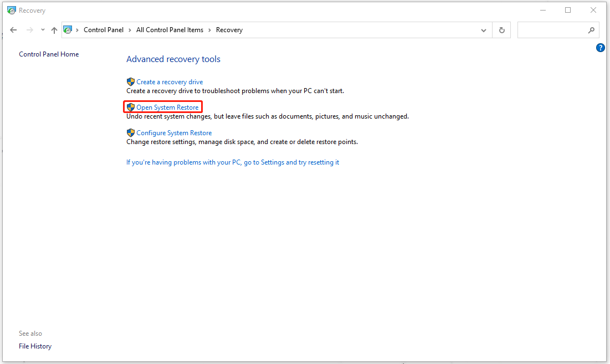Minimize the Recovery window
610x364 pixels.
(x=543, y=10)
